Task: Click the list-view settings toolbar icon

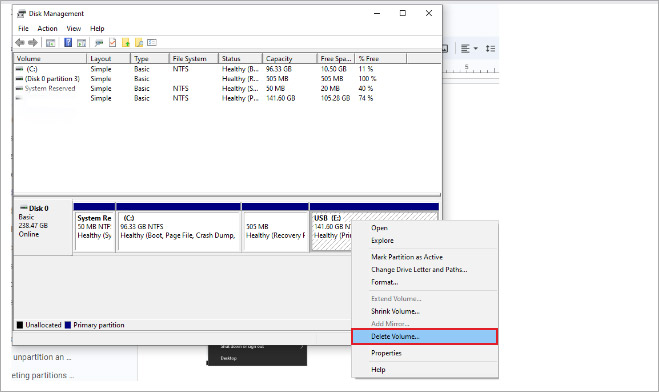Action: click(x=152, y=42)
